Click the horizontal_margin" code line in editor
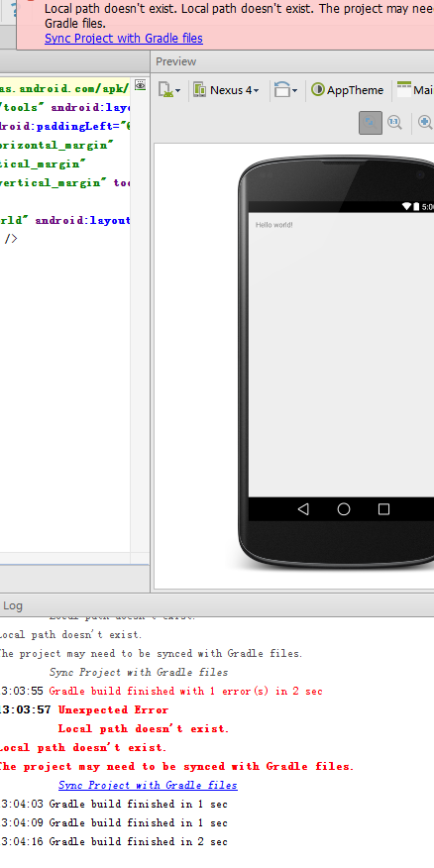 [57, 145]
